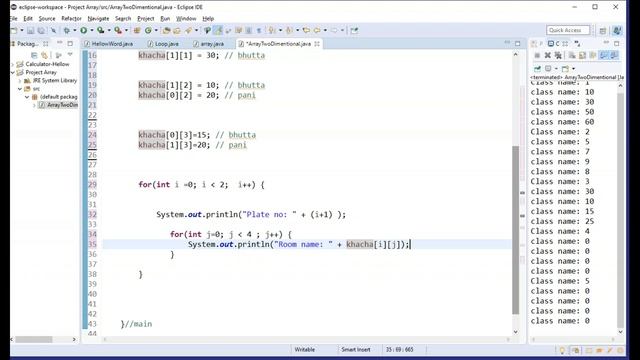Click the tip lightbulb icon in status bar

tap(562, 350)
